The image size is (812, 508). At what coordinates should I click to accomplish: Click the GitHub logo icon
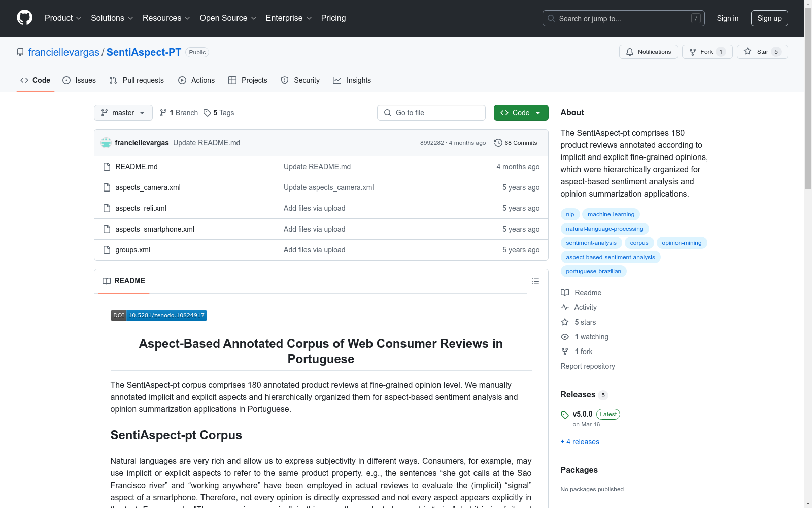click(24, 18)
